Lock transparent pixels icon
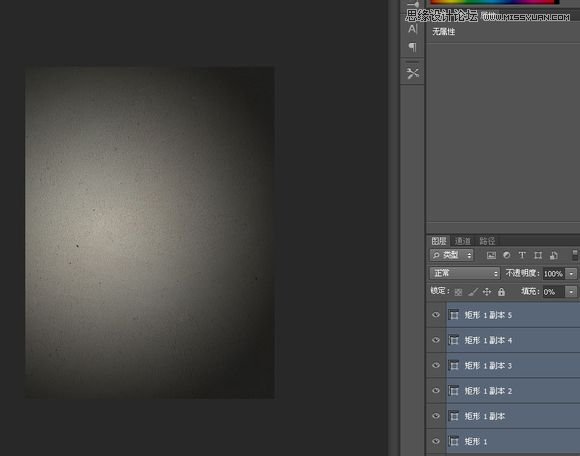Screen dimensions: 580x456 pos(458,292)
